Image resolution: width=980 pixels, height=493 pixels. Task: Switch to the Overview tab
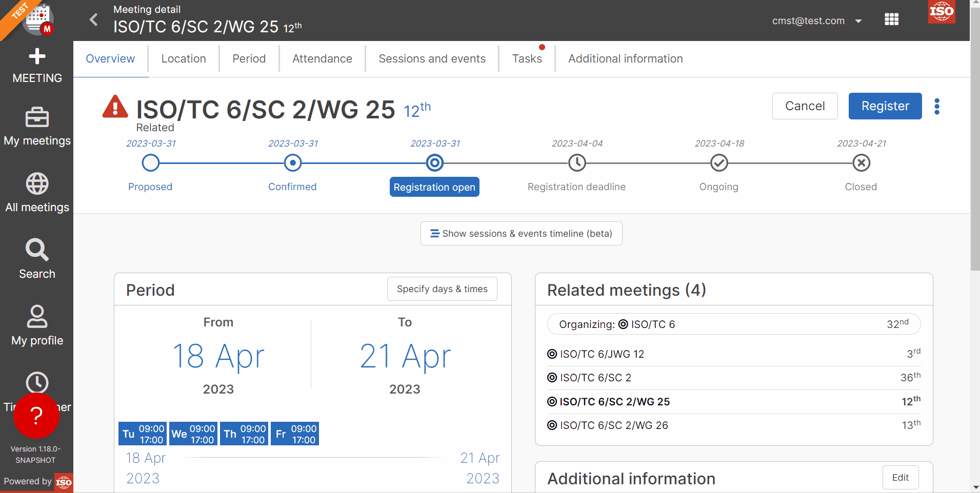tap(110, 59)
